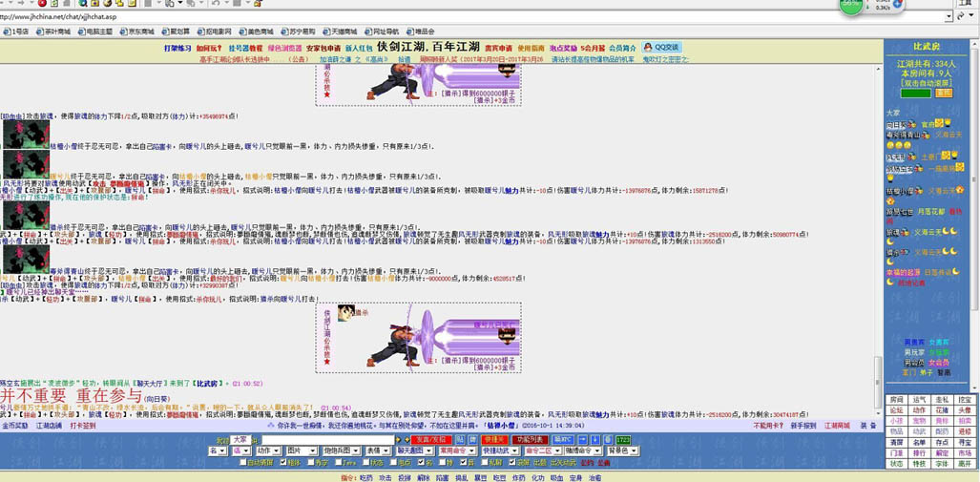Click the 京东商城 bookmark
This screenshot has height=482, width=980.
pyautogui.click(x=136, y=31)
